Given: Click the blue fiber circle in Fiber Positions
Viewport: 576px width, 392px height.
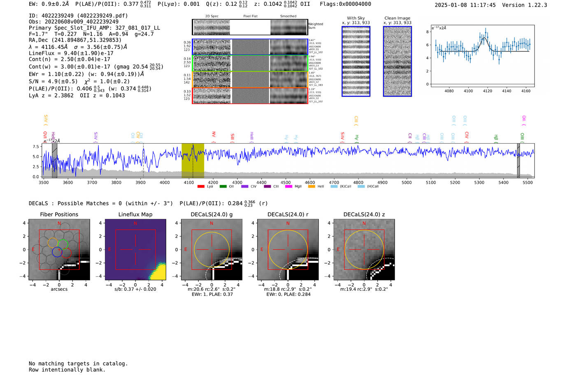Looking at the screenshot, I should pos(57,252).
